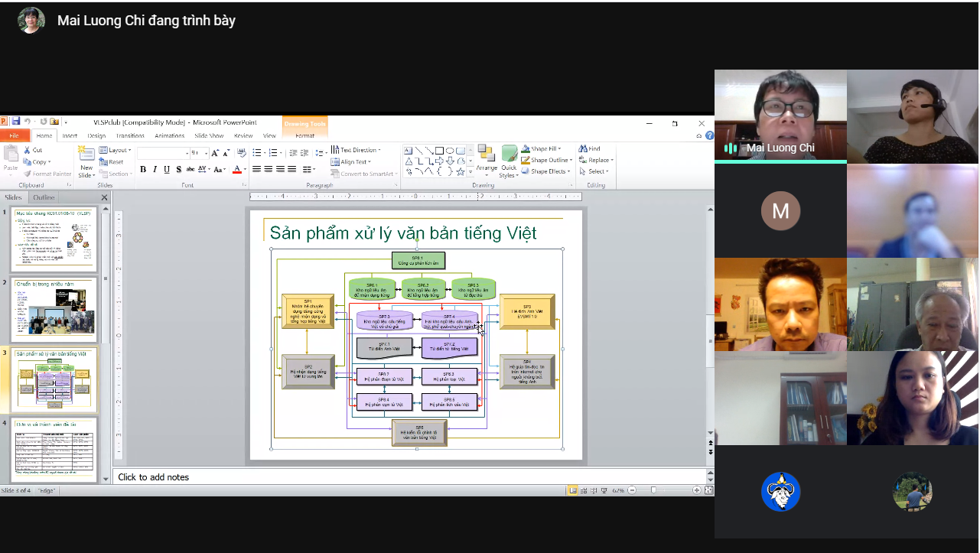Expand the Shape Fill dropdown
The image size is (980, 553).
pyautogui.click(x=545, y=149)
